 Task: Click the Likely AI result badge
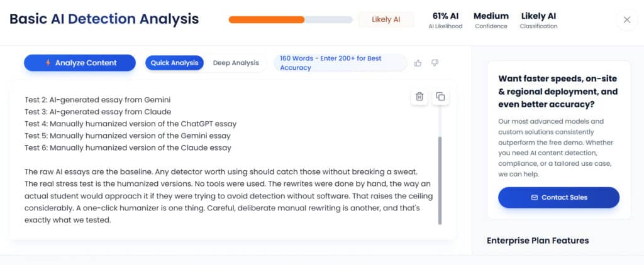[x=386, y=19]
